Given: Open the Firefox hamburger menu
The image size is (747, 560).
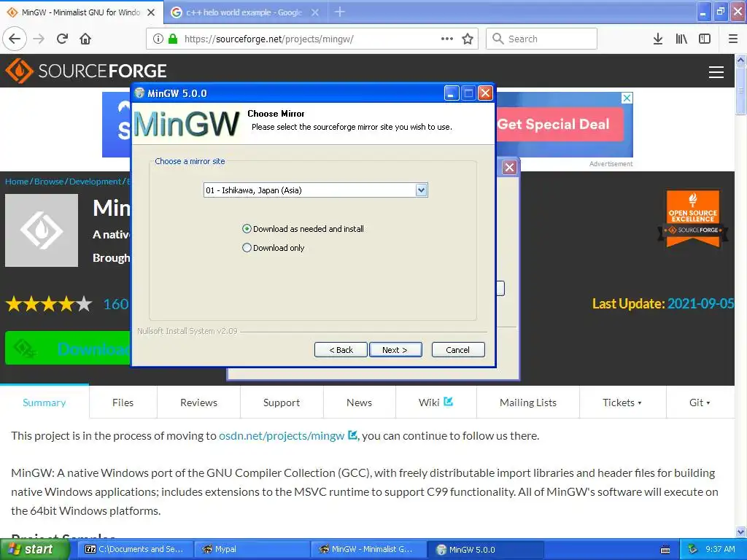Looking at the screenshot, I should [732, 39].
